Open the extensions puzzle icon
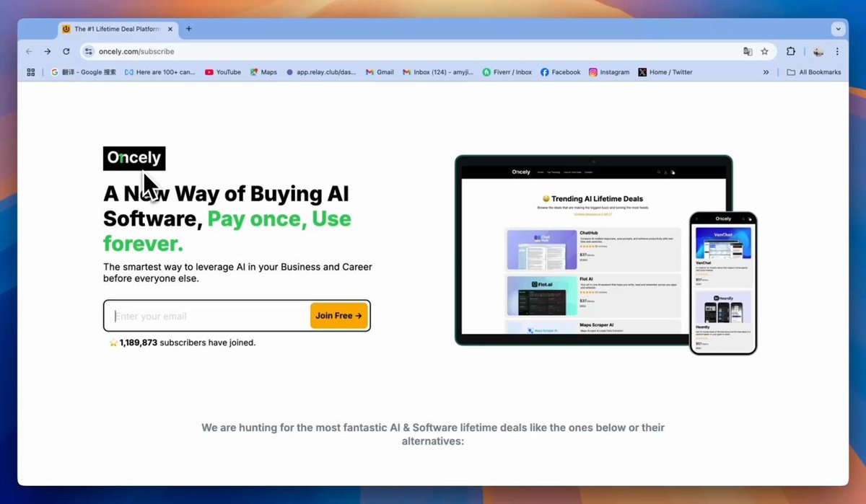 [x=791, y=52]
